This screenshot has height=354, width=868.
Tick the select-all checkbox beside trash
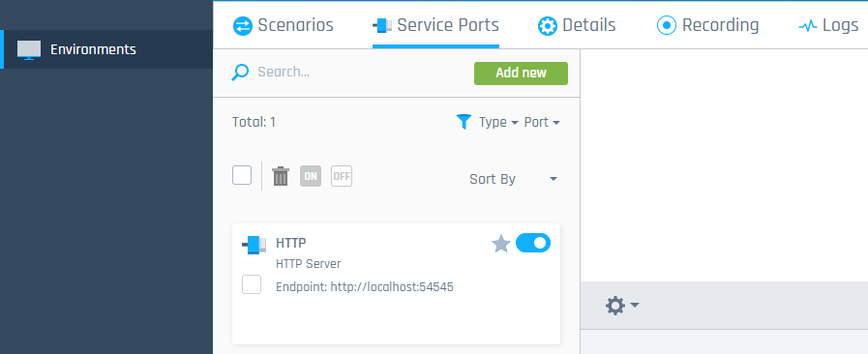point(242,175)
